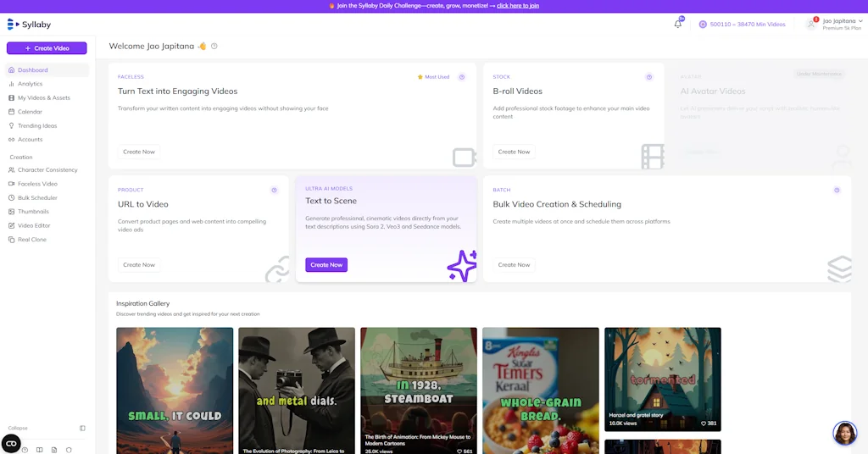Screen dimensions: 868x454
Task: Click Create Now under Text to Scene
Action: click(x=326, y=265)
